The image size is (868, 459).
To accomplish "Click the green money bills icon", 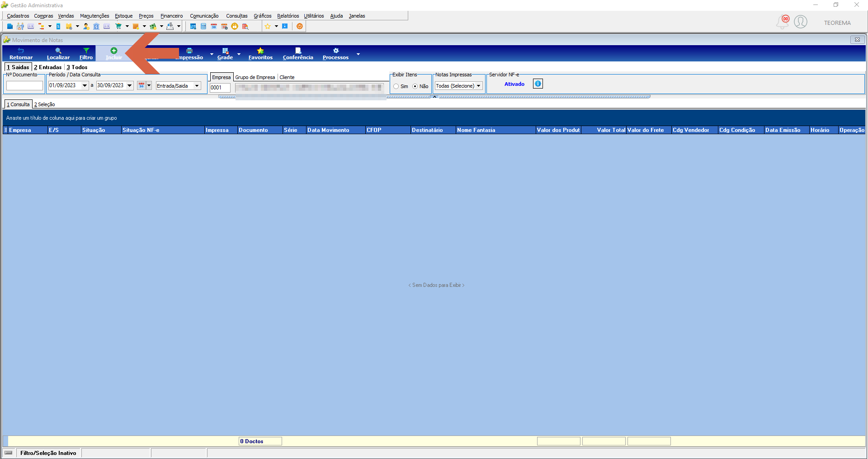I will (153, 26).
